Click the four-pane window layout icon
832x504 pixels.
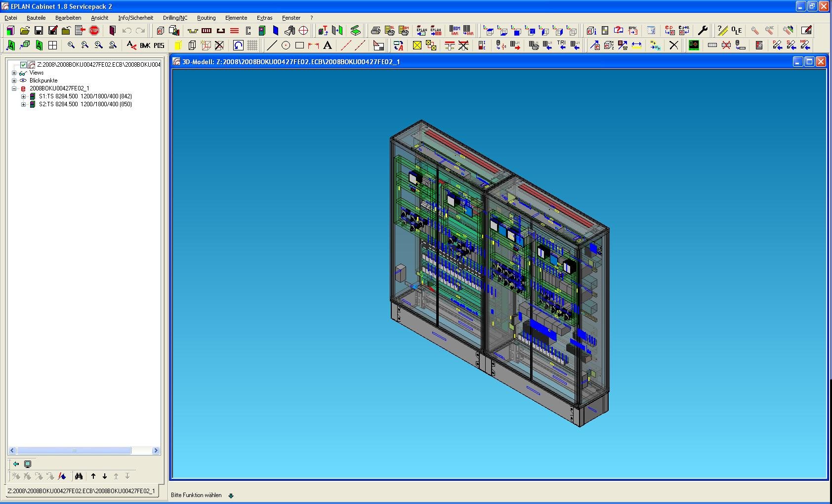[x=52, y=45]
